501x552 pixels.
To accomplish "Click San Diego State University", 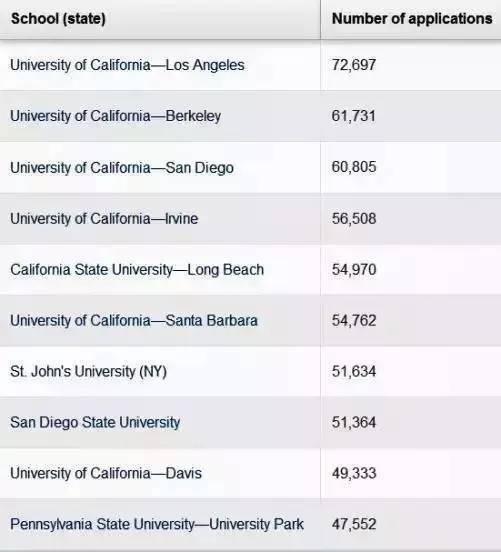I will coord(95,422).
